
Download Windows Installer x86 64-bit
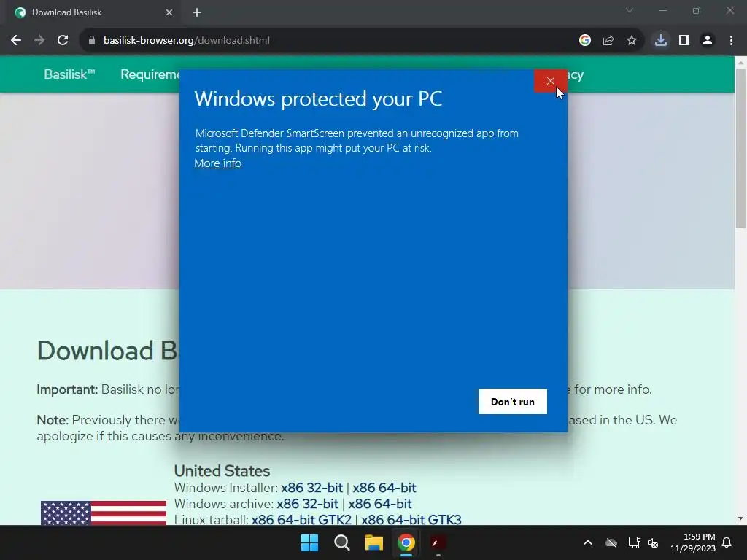pos(384,488)
